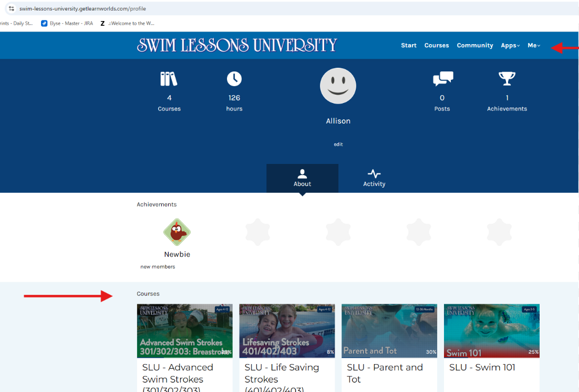
Task: Click the 8% progress label
Action: click(x=330, y=352)
